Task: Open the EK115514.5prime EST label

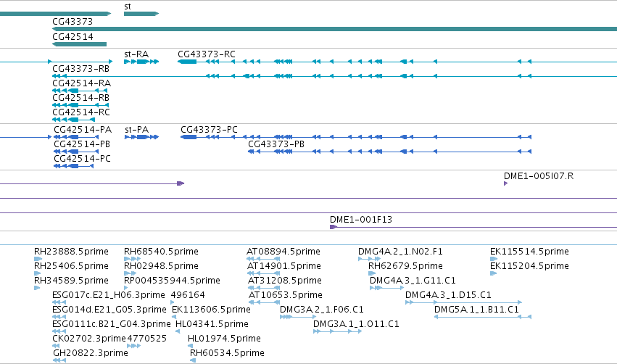Action: point(529,252)
